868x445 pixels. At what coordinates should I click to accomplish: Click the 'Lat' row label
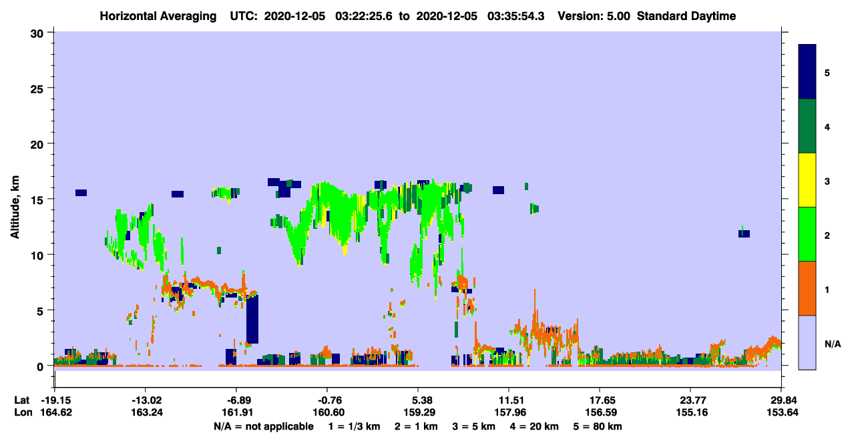(21, 400)
